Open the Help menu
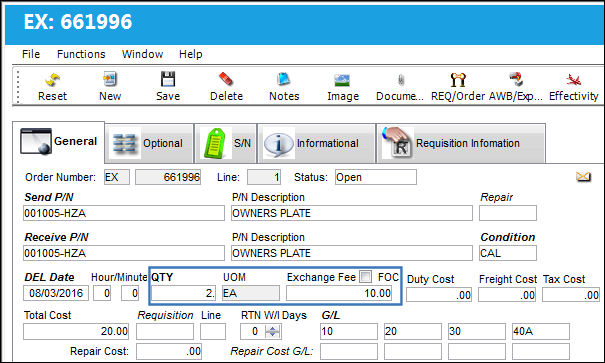 (191, 54)
